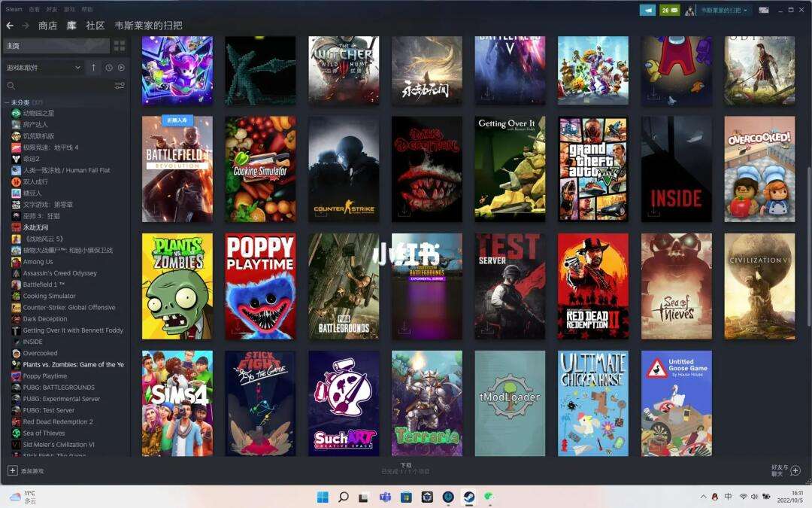
Task: Click the add game plus icon
Action: (x=13, y=470)
